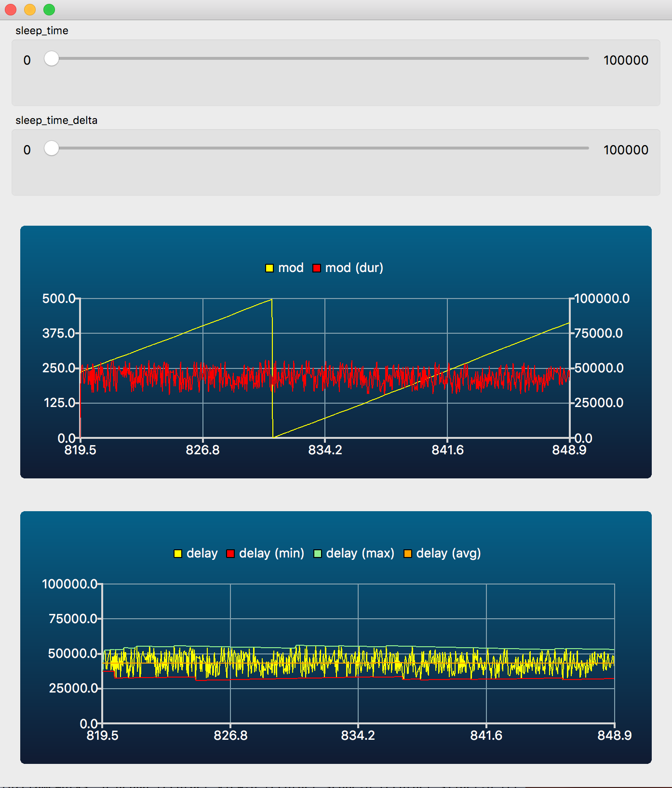
Task: Click the red delay (min) legend swatch
Action: tap(230, 554)
